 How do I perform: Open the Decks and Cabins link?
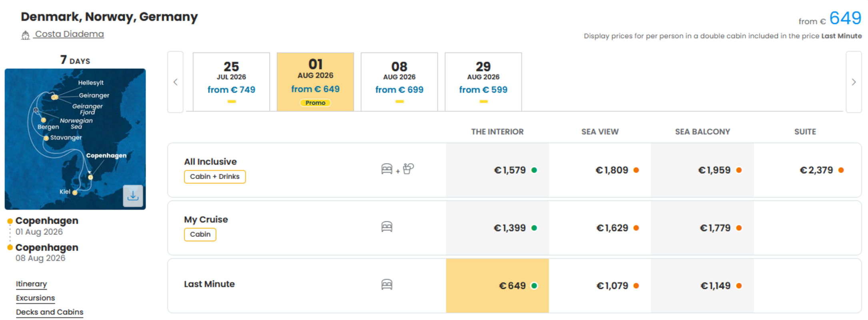[x=50, y=312]
